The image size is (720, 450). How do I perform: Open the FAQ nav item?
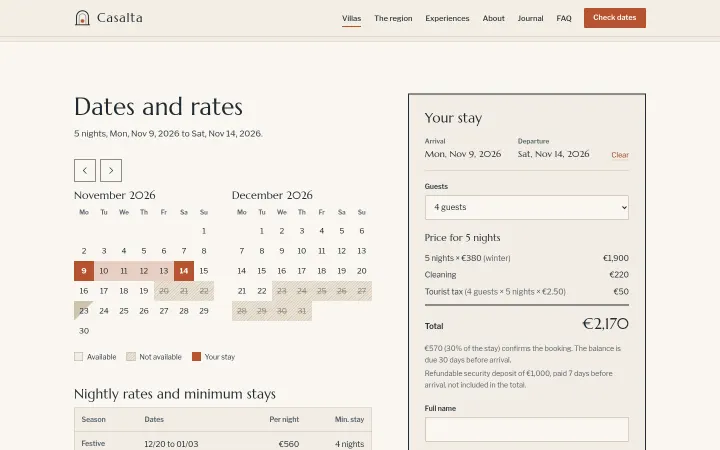tap(564, 18)
